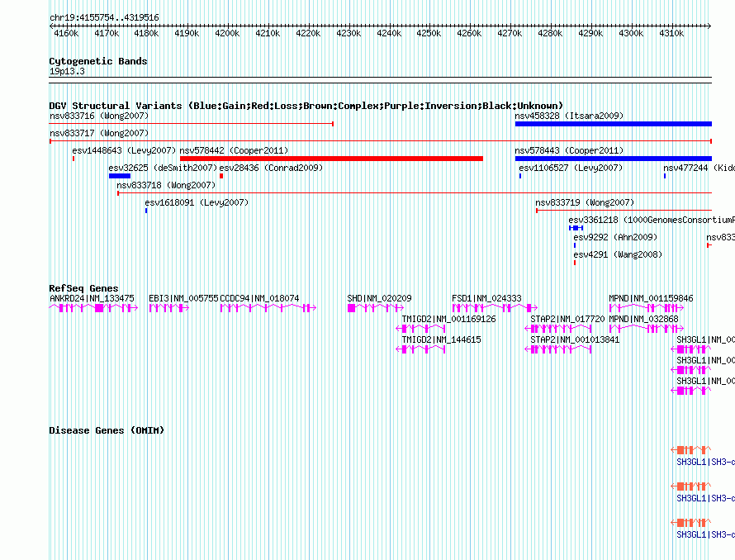Open the RefSeq Genes track title
This screenshot has width=735, height=560.
coord(83,288)
